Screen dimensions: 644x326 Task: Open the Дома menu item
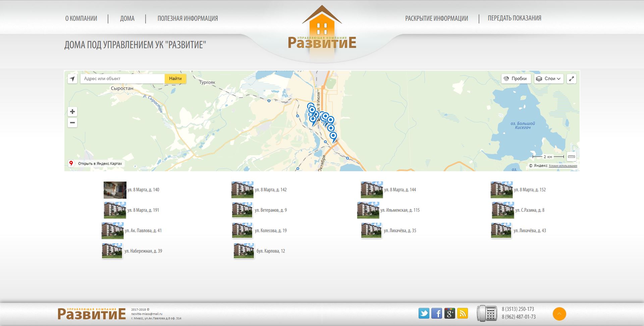127,18
